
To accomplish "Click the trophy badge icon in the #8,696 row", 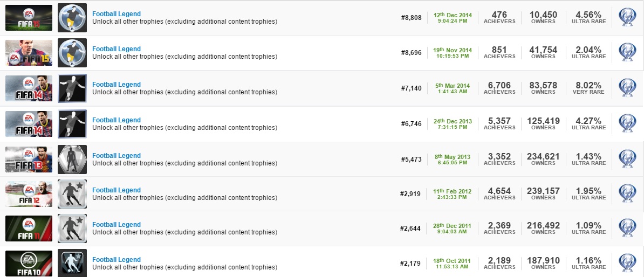I will coord(72,53).
